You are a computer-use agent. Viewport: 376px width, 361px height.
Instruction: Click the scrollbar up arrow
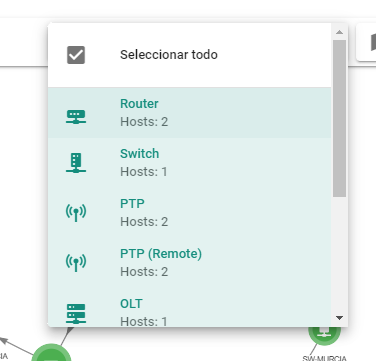pyautogui.click(x=339, y=32)
